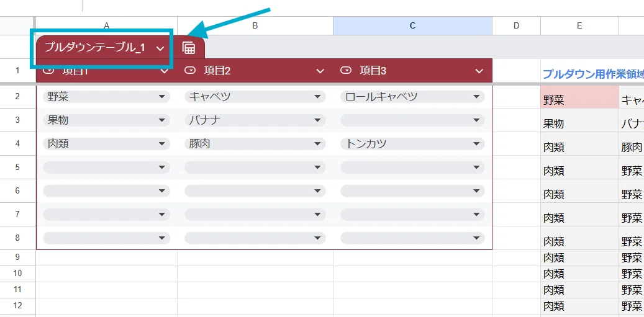
Task: Select row 4 header
Action: [17, 144]
